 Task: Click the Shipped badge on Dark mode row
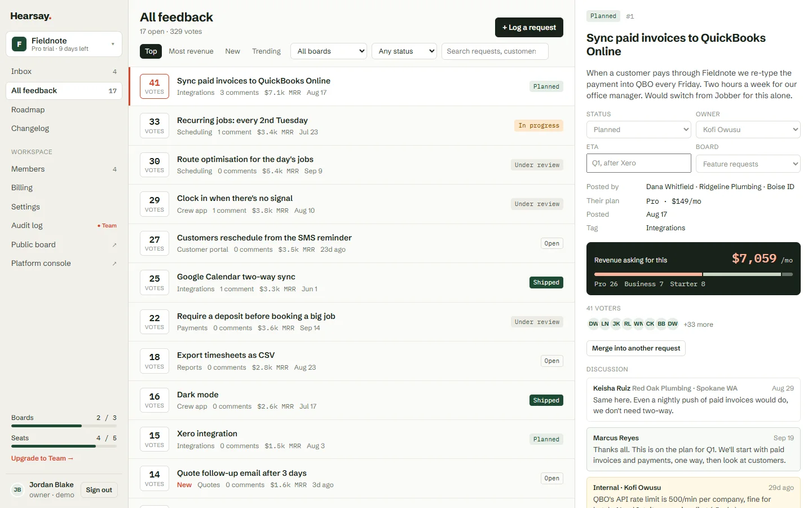pyautogui.click(x=546, y=400)
